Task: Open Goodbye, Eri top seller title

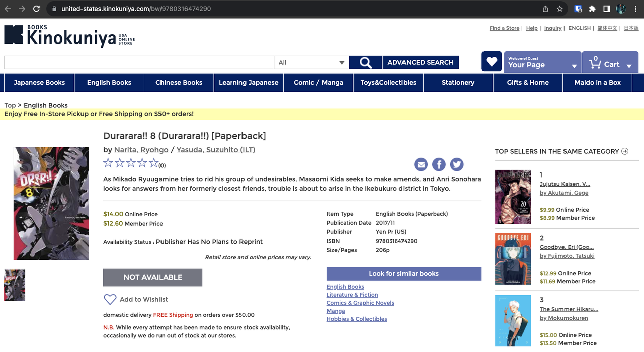Action: pos(567,247)
